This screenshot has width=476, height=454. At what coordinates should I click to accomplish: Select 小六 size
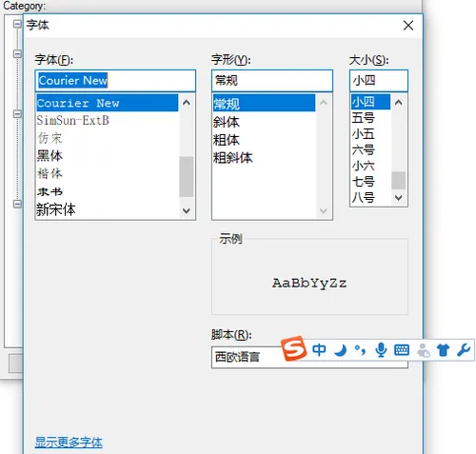pos(370,166)
